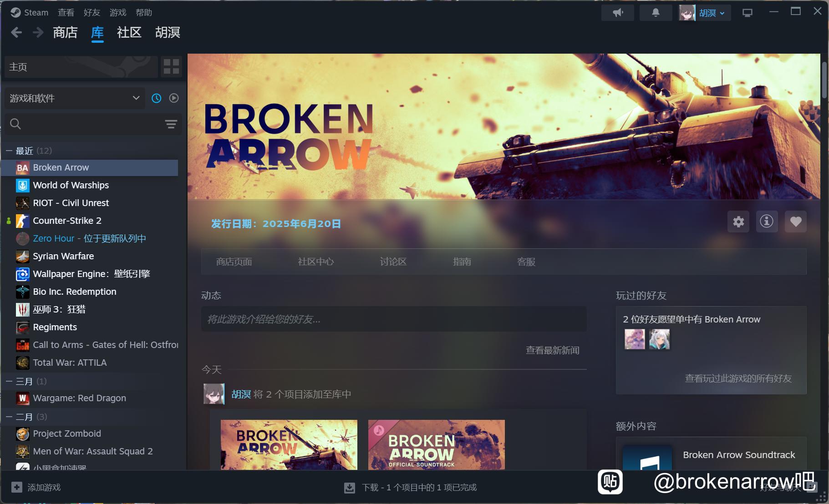Open the 好友 menu
The height and width of the screenshot is (504, 829).
(x=92, y=12)
